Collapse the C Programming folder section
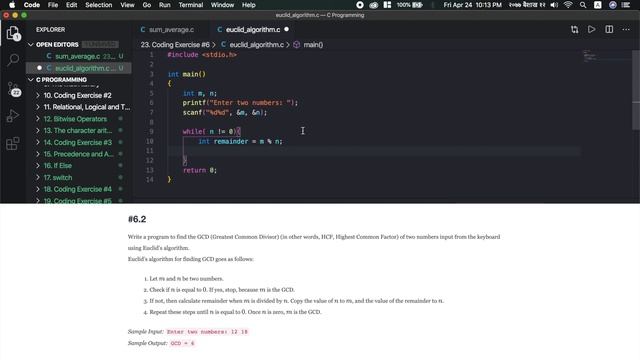 31,80
